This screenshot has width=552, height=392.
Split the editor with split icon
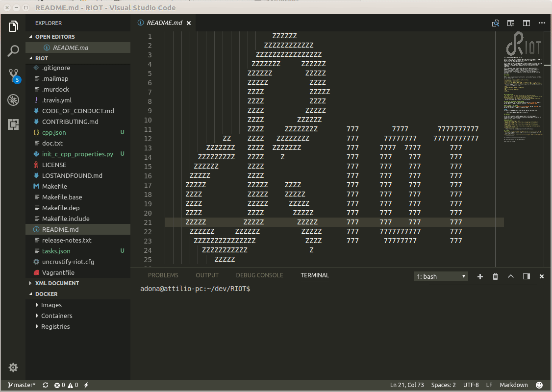pyautogui.click(x=526, y=23)
